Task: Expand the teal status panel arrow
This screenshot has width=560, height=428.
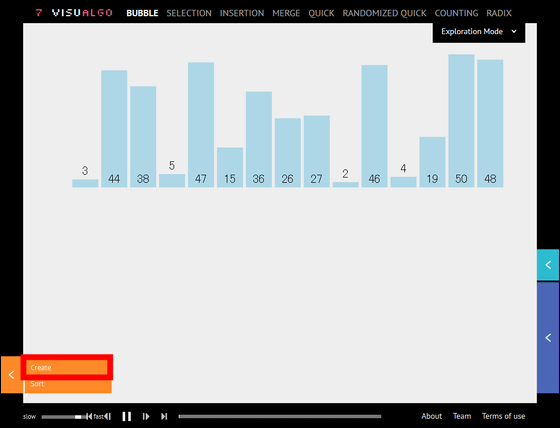Action: tap(548, 265)
